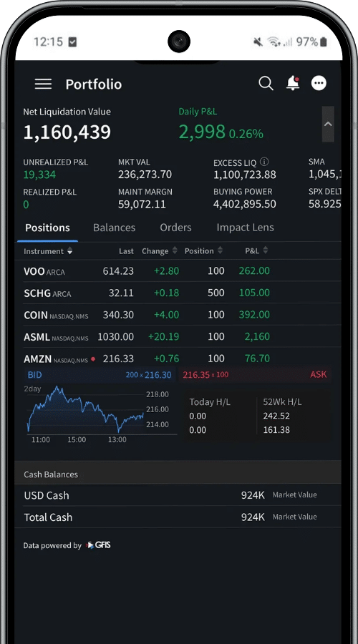358x644 pixels.
Task: Tap ASML P&L value 2,160
Action: pyautogui.click(x=257, y=336)
